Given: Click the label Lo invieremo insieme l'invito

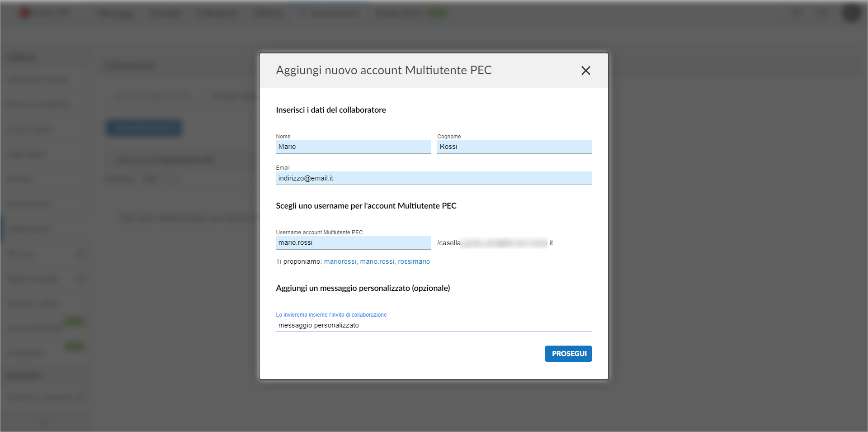Looking at the screenshot, I should click(x=331, y=315).
